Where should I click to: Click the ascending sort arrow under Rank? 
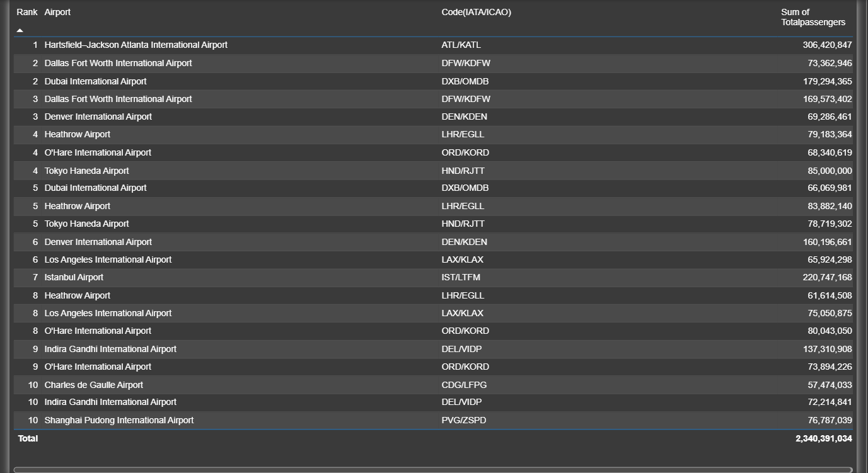coord(20,30)
